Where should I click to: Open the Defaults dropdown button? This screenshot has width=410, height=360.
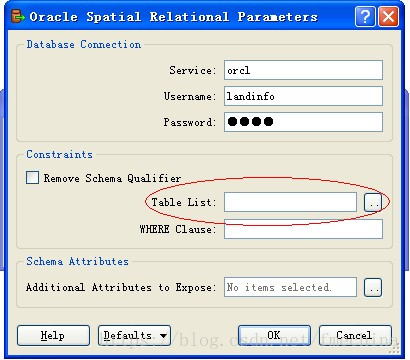pos(134,335)
